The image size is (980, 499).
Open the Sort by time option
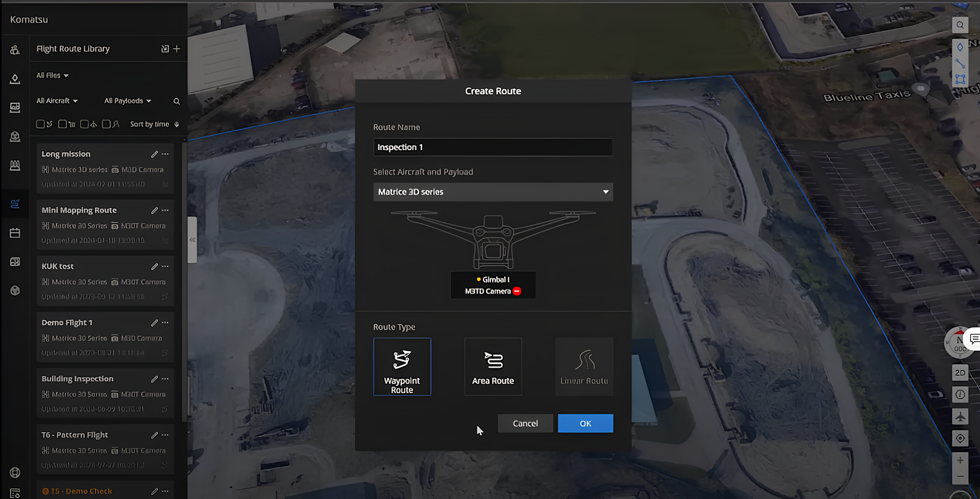click(150, 124)
